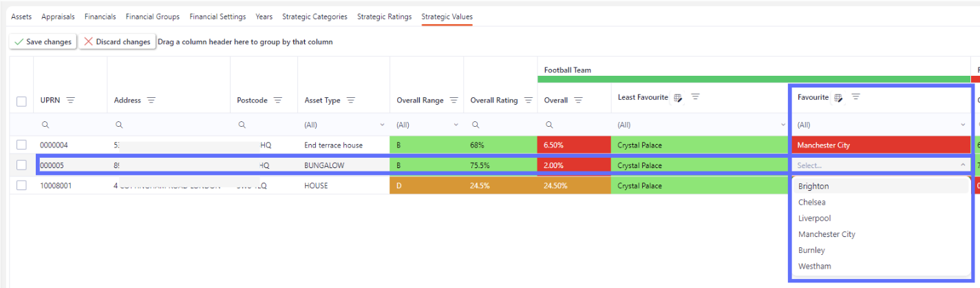The width and height of the screenshot is (980, 288).
Task: Click the HOUSE asset type cell
Action: [x=343, y=186]
